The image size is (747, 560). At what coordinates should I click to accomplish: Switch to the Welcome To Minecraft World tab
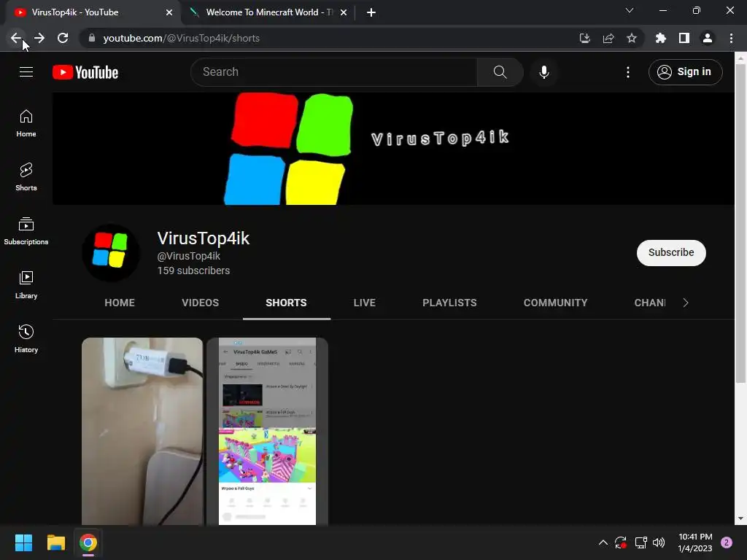tap(268, 12)
